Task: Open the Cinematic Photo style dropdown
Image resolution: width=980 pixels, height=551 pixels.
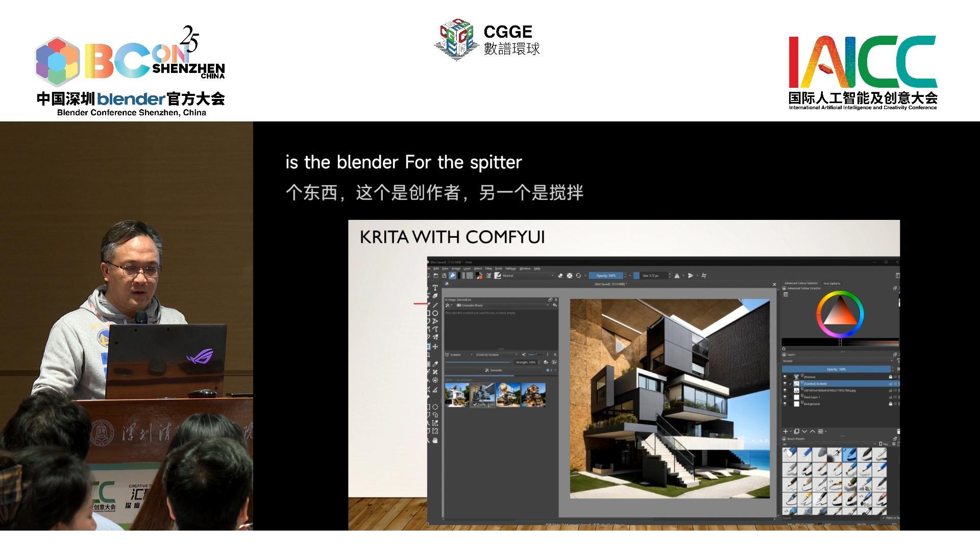Action: pyautogui.click(x=502, y=305)
